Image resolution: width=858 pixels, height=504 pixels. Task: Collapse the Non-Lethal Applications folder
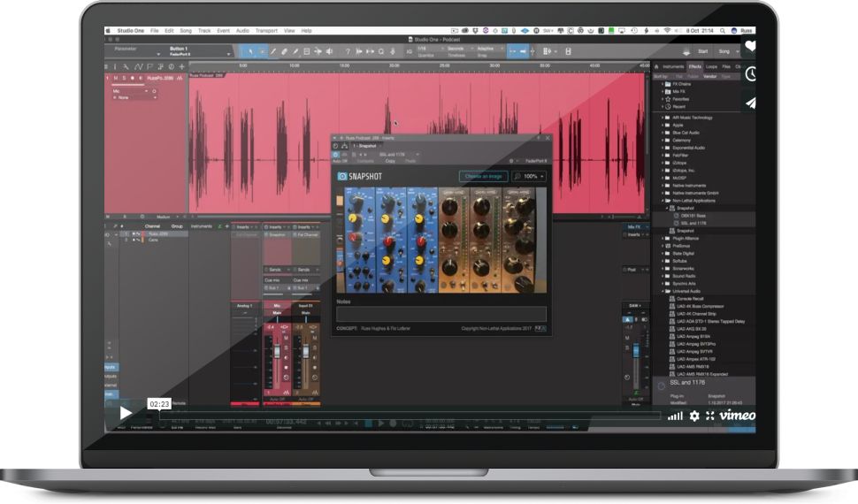[x=663, y=201]
